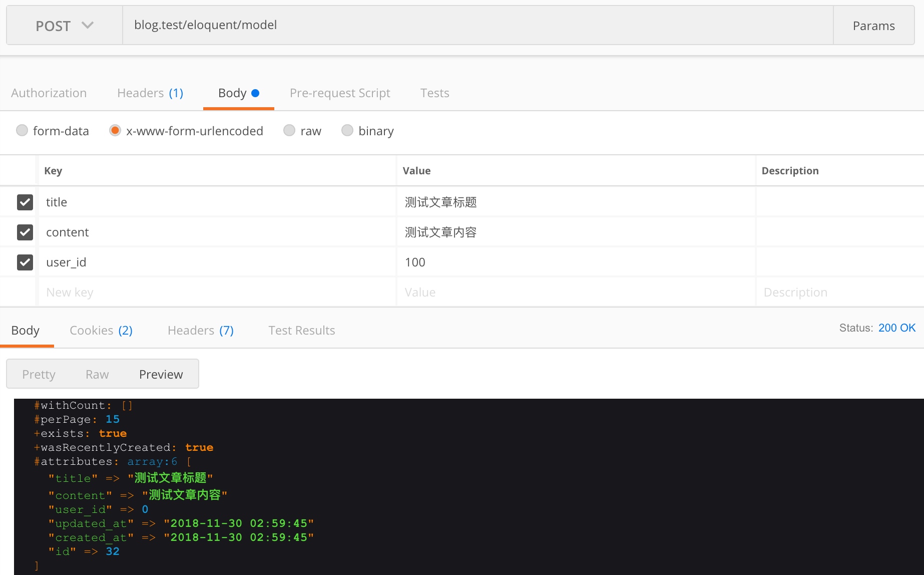
Task: Click the 200 OK status text
Action: click(x=897, y=328)
